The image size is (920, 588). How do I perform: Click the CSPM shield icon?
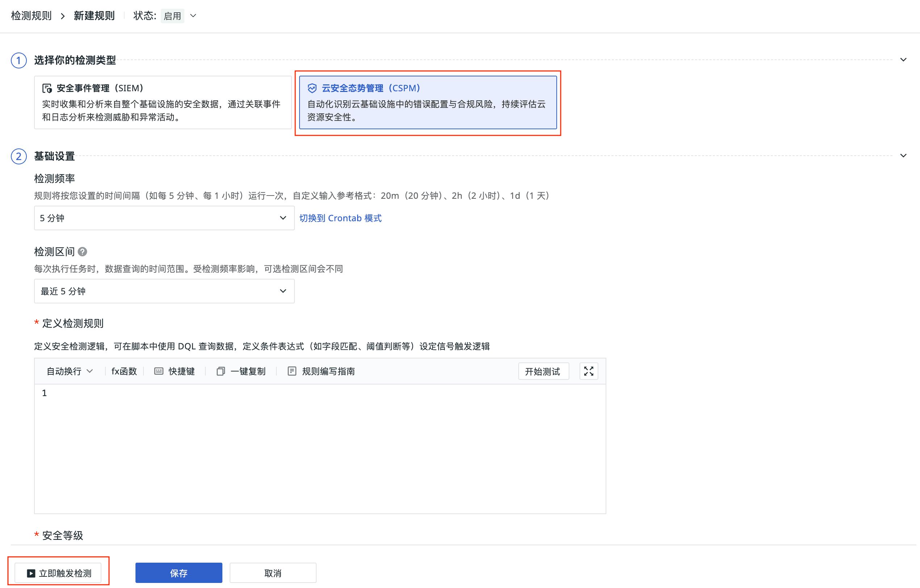tap(312, 88)
